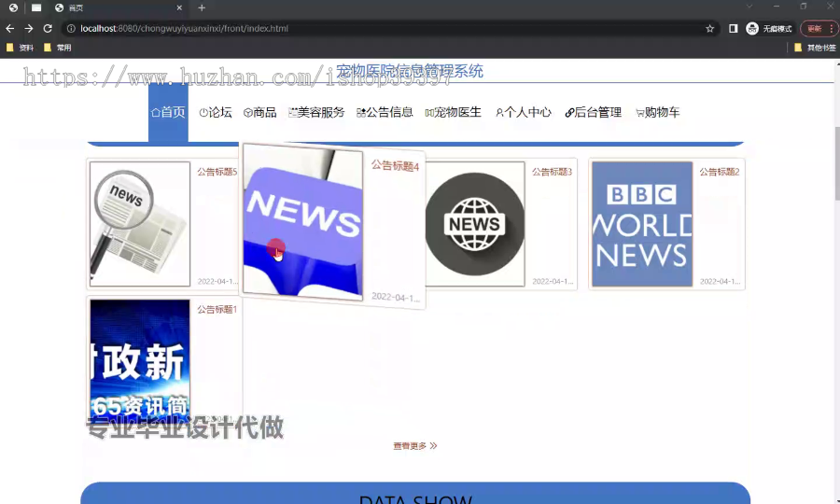
Task: Go back to the previous page
Action: 9,28
